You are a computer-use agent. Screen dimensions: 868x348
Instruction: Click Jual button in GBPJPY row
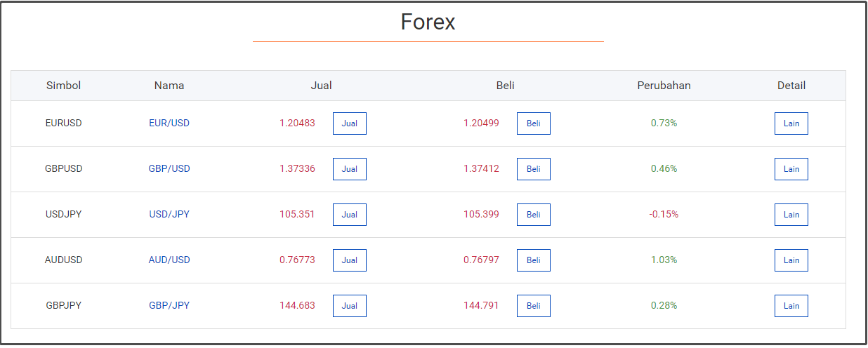tap(349, 306)
